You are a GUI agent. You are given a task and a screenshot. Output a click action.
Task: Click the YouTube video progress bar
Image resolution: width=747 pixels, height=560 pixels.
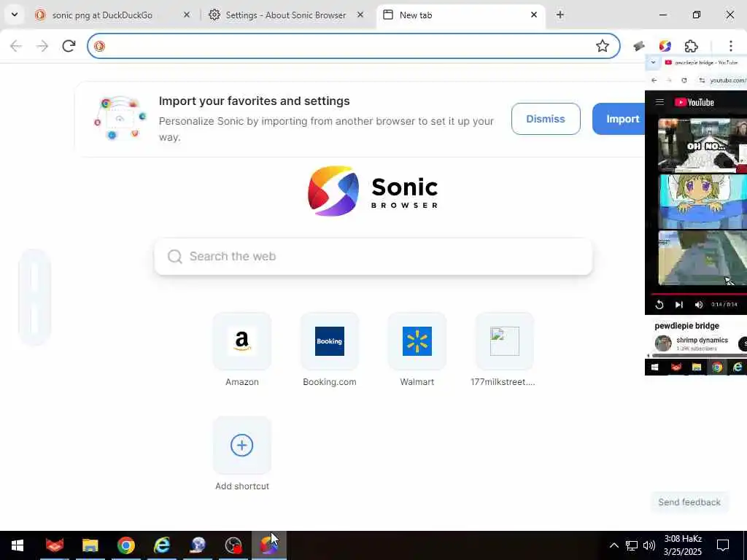(x=698, y=295)
